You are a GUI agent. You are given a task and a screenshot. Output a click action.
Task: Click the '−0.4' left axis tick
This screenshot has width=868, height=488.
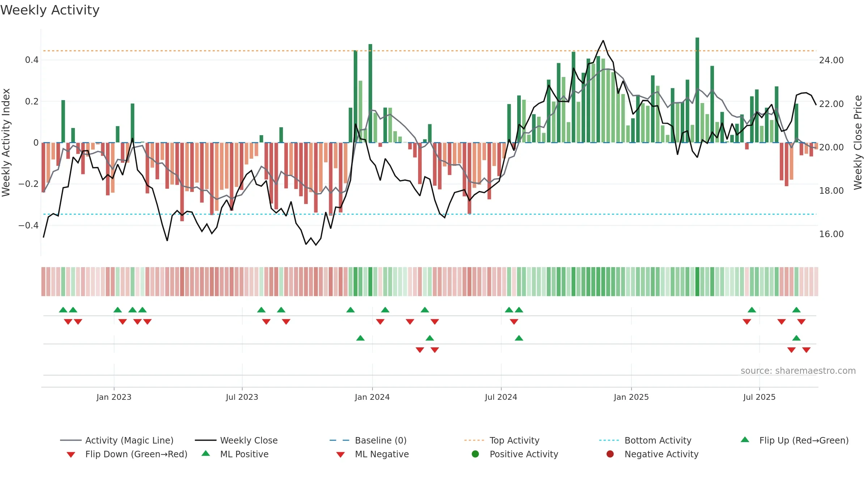(x=29, y=226)
